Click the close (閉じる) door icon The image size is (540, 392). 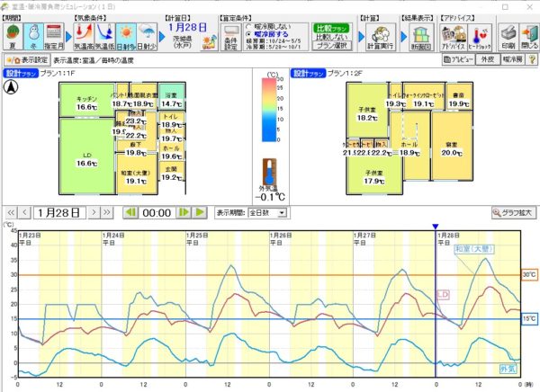tap(529, 38)
